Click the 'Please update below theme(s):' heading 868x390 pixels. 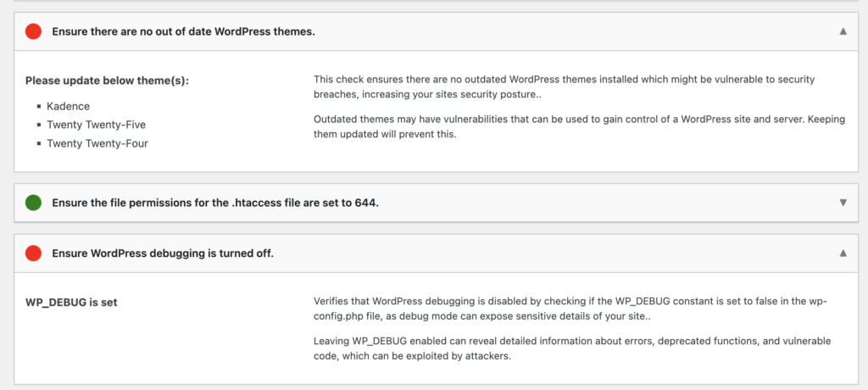(x=107, y=81)
